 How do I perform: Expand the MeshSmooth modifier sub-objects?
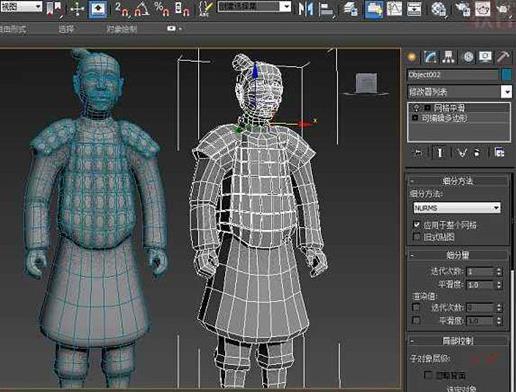427,108
